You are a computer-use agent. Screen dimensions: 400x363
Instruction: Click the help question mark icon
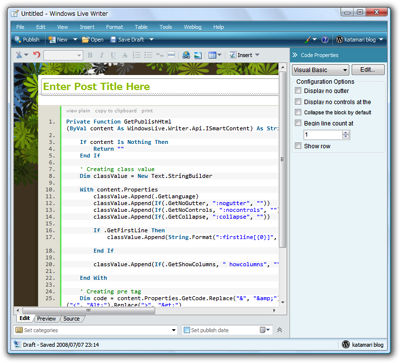(x=325, y=40)
